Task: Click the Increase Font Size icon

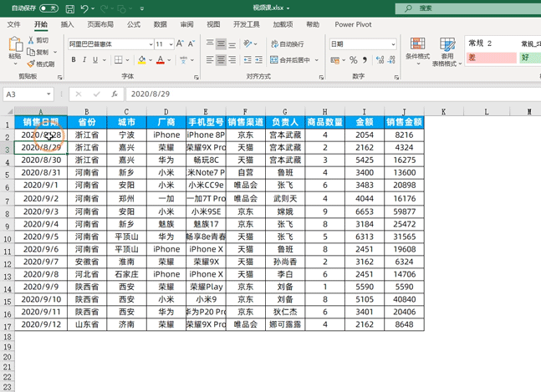Action: point(180,43)
